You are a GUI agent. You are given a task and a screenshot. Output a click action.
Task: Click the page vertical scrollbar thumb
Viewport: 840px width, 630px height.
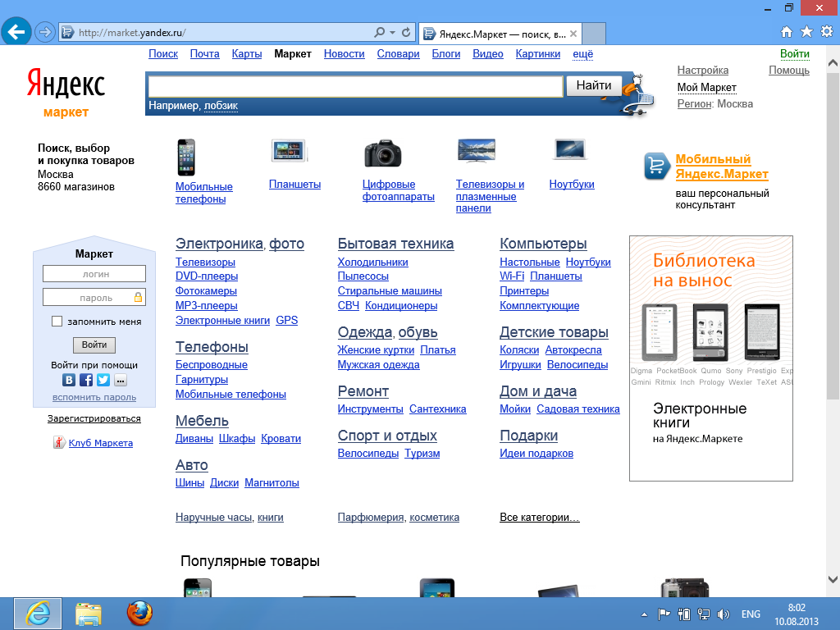(x=833, y=235)
